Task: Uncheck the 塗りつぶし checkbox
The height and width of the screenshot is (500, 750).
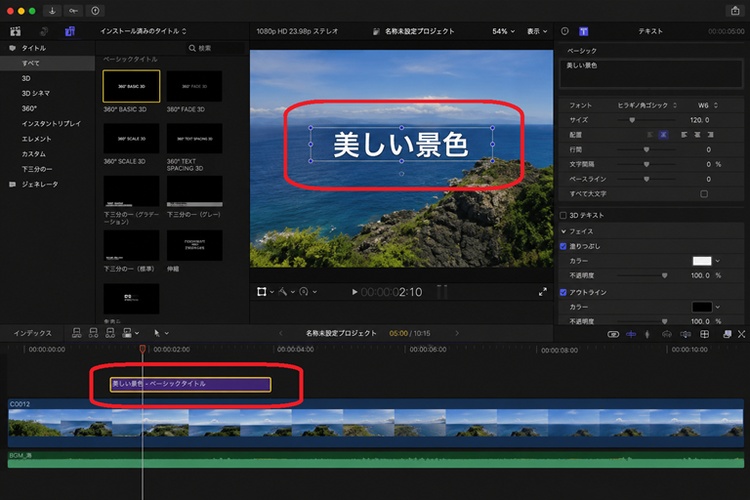Action: click(563, 246)
